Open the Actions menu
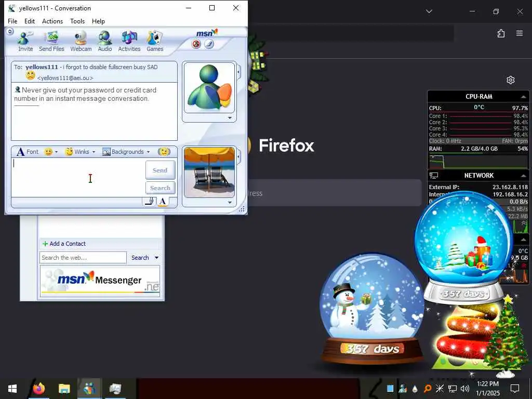532x399 pixels. click(x=52, y=21)
